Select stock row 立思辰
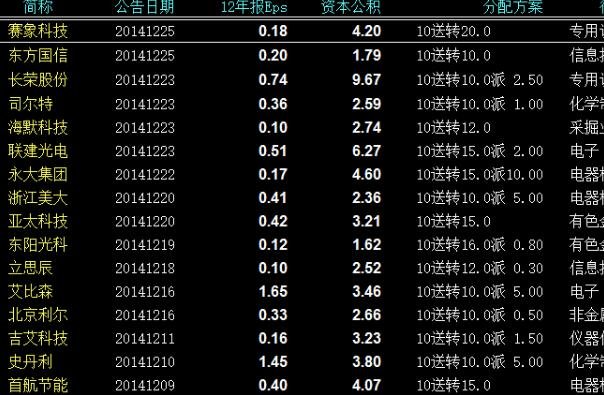Screen dimensions: 604x395 click(302, 268)
